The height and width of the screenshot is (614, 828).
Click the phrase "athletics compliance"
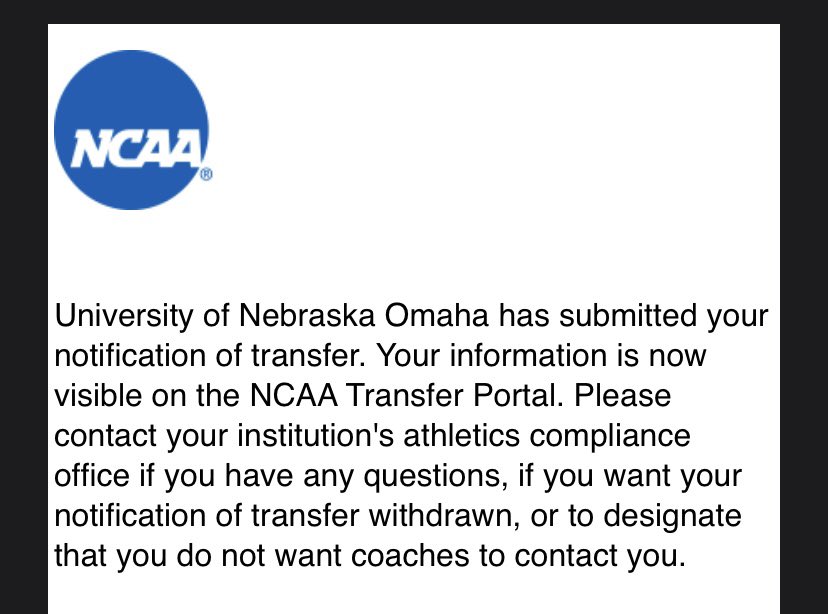point(547,437)
